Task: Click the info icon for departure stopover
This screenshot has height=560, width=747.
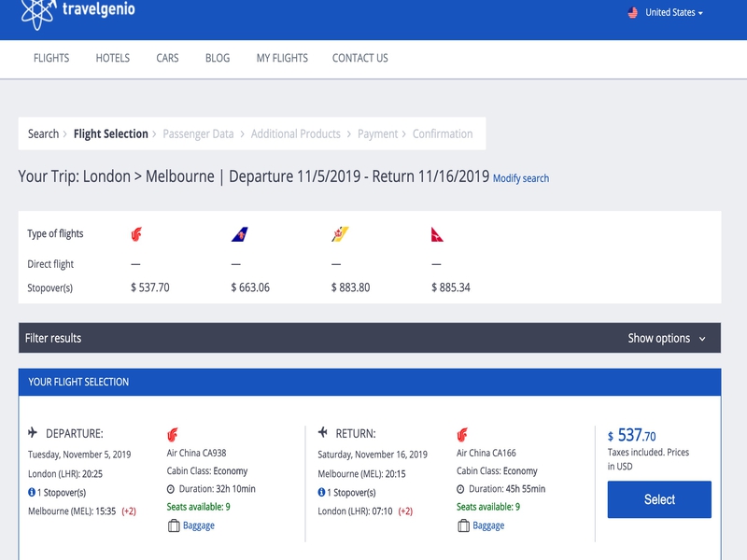Action: click(x=32, y=493)
